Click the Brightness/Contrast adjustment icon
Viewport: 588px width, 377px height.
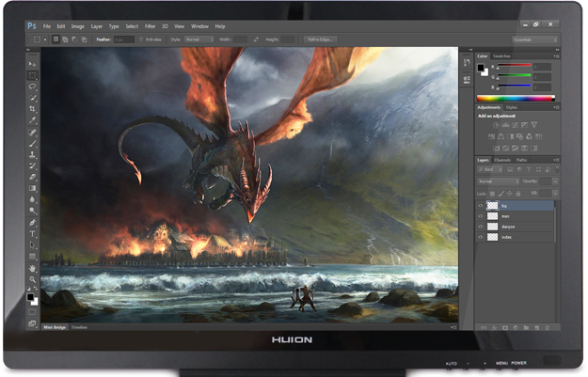pos(496,125)
